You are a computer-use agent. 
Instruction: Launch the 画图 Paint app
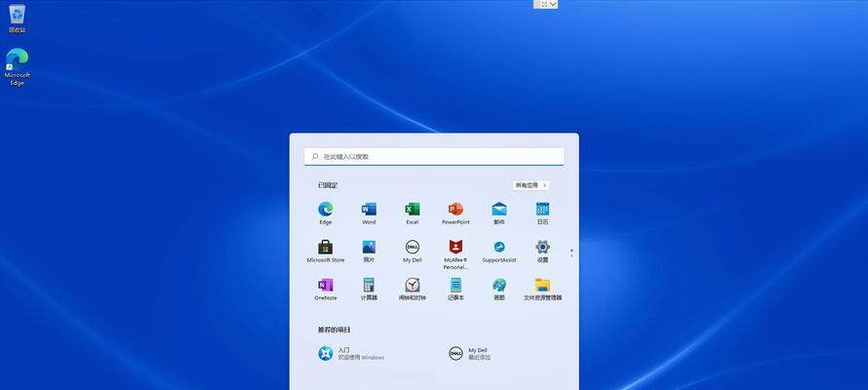(499, 290)
